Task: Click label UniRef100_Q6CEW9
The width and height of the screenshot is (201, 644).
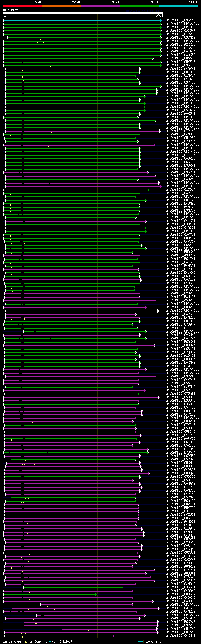Action: [180, 280]
